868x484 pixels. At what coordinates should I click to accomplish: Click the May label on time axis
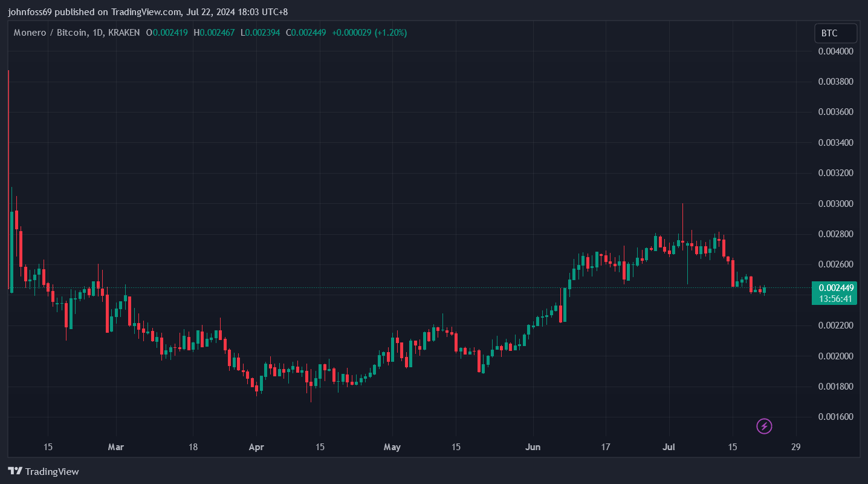click(x=392, y=447)
